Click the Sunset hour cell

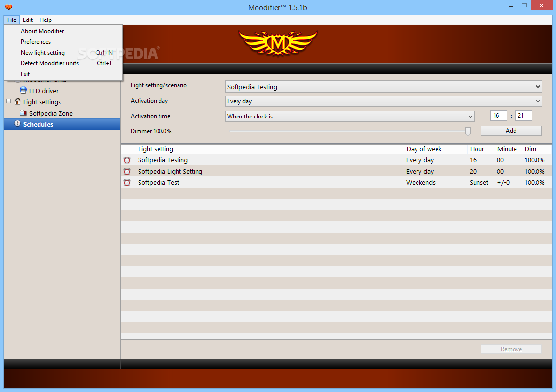coord(479,182)
